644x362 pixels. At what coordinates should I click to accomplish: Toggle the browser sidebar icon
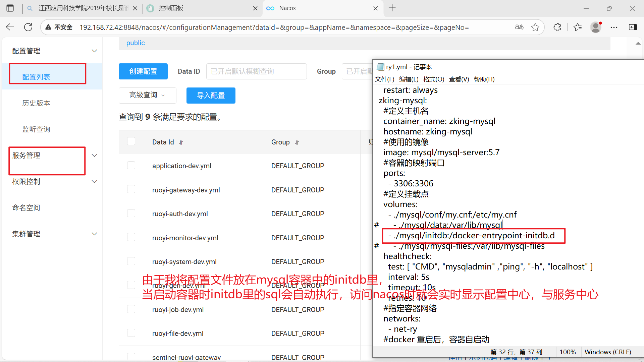pyautogui.click(x=633, y=27)
